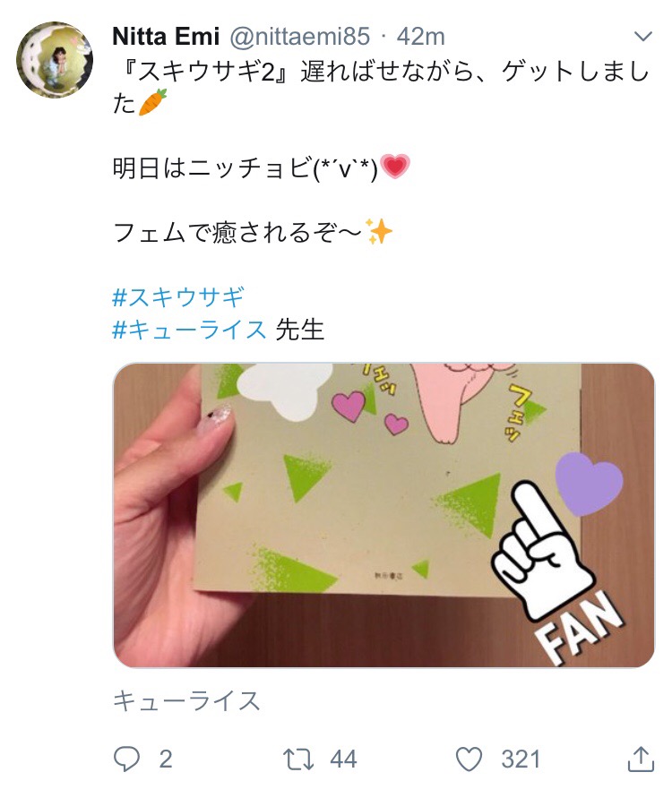
Task: Open the tweet options chevron menu
Action: (x=643, y=36)
